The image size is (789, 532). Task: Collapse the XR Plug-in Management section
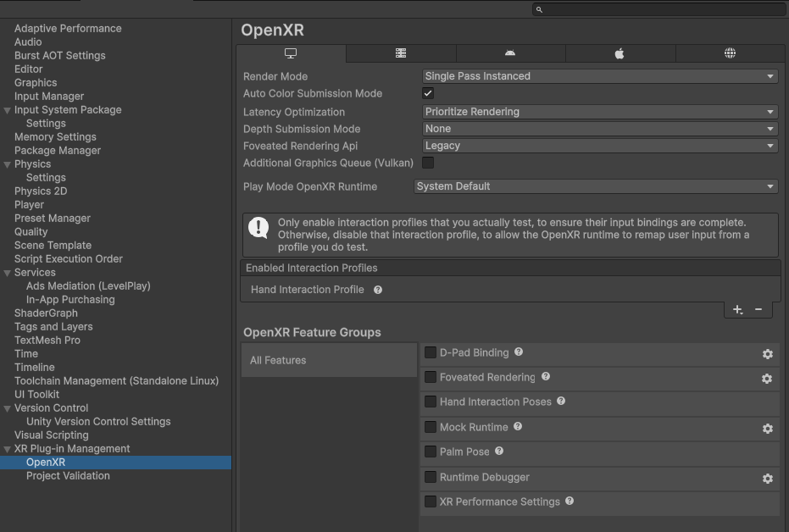[7, 450]
